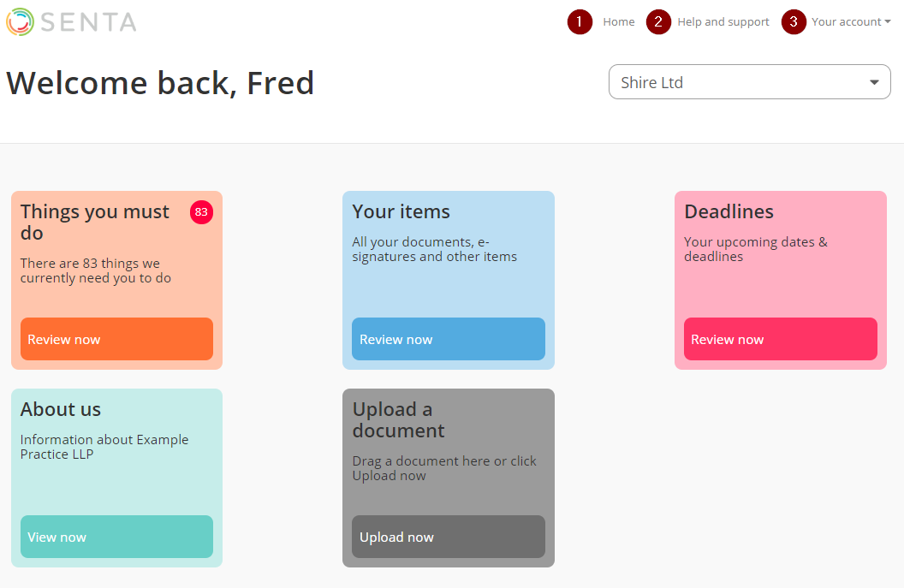Click the Upload now button
The width and height of the screenshot is (904, 588).
click(448, 537)
